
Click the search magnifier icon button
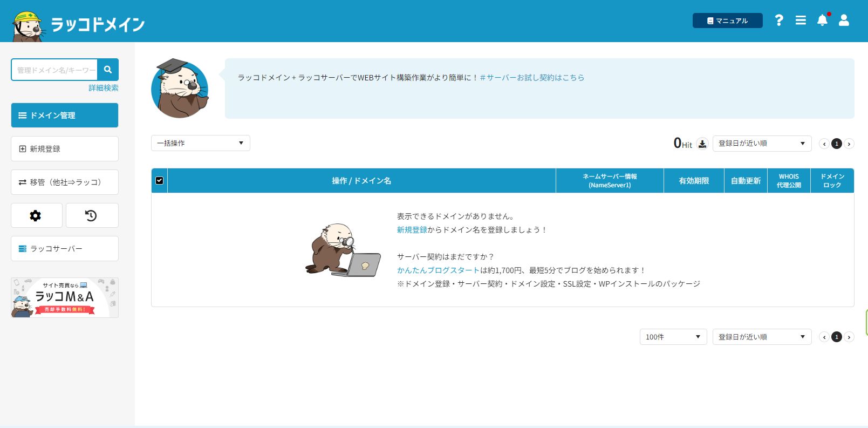tap(108, 70)
